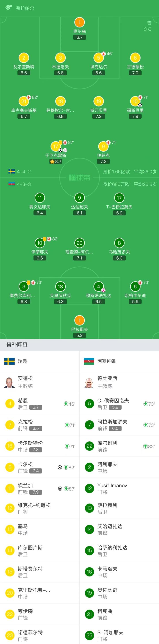Click 伊萨克 number 9 player circle
This screenshot has width=159, height=644.
click(x=103, y=146)
